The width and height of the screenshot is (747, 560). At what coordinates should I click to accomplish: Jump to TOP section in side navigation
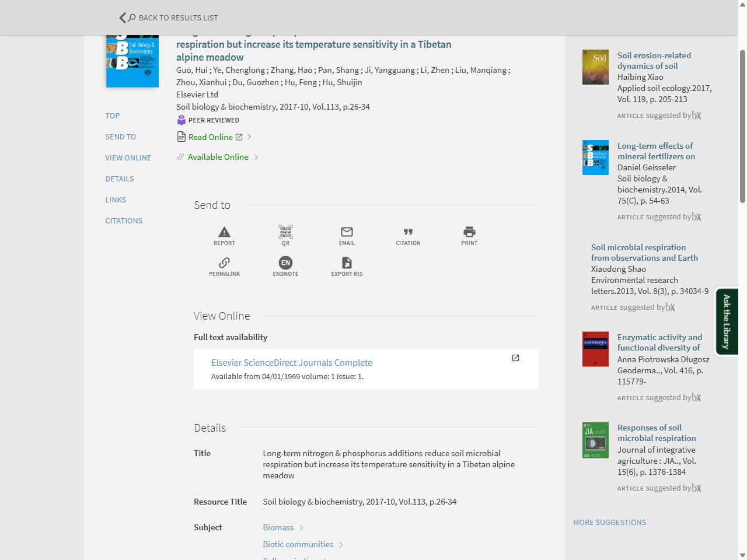[113, 116]
